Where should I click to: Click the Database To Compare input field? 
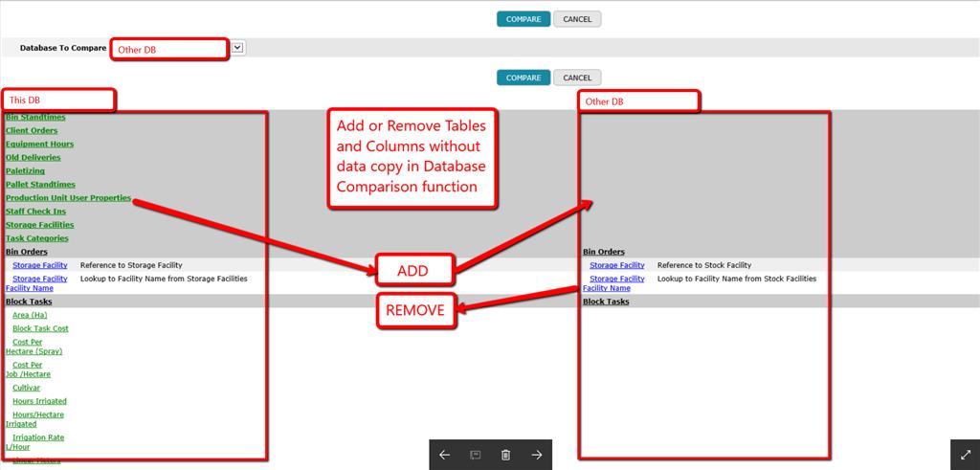[x=169, y=49]
